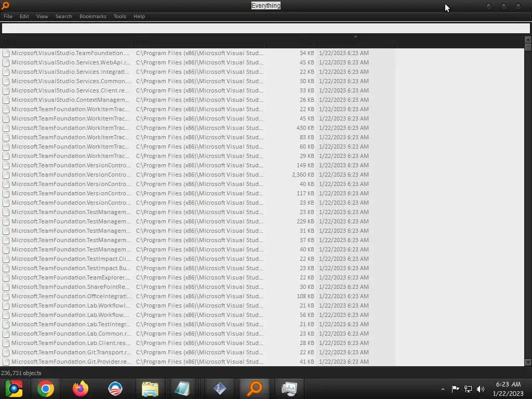
Task: Click the scrollbar up arrow in results list
Action: point(528,39)
